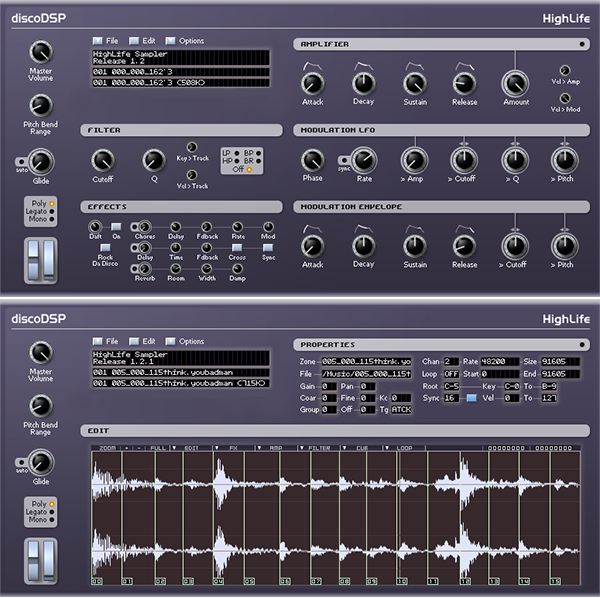This screenshot has width=600, height=598.
Task: Click Master Volume knob in synth panel
Action: (41, 52)
